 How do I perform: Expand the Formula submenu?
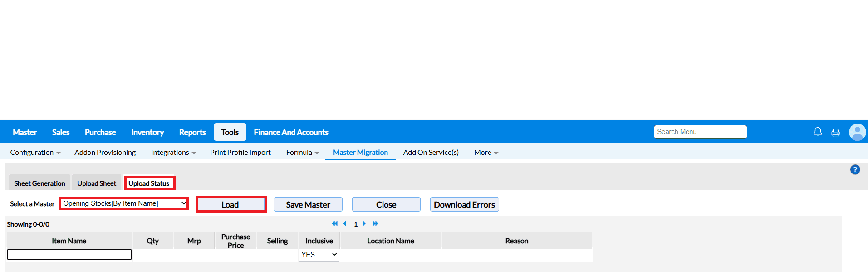[x=303, y=153]
